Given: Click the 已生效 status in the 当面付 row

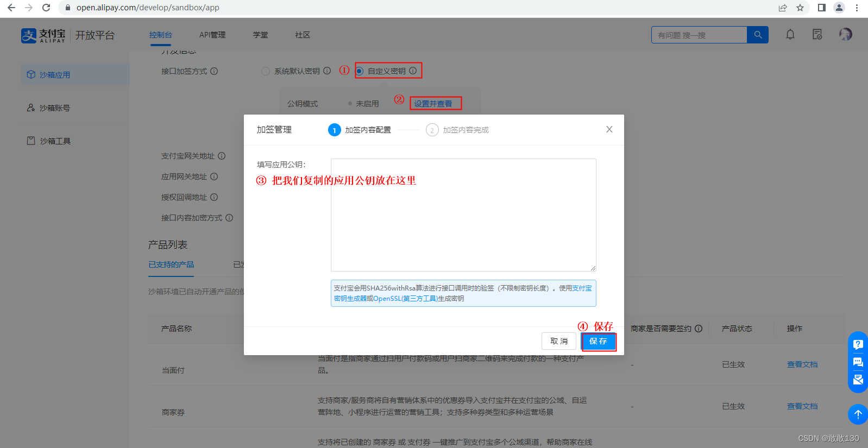Looking at the screenshot, I should point(733,364).
